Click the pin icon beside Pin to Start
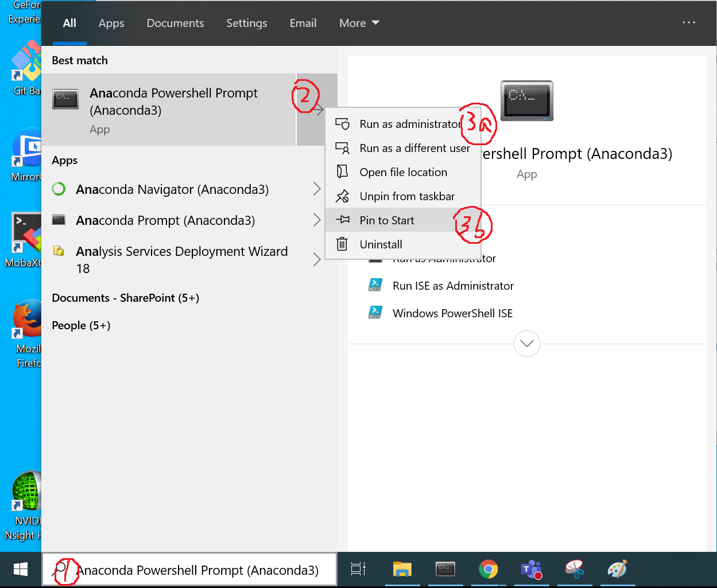Screen dimensions: 717x588 342,220
